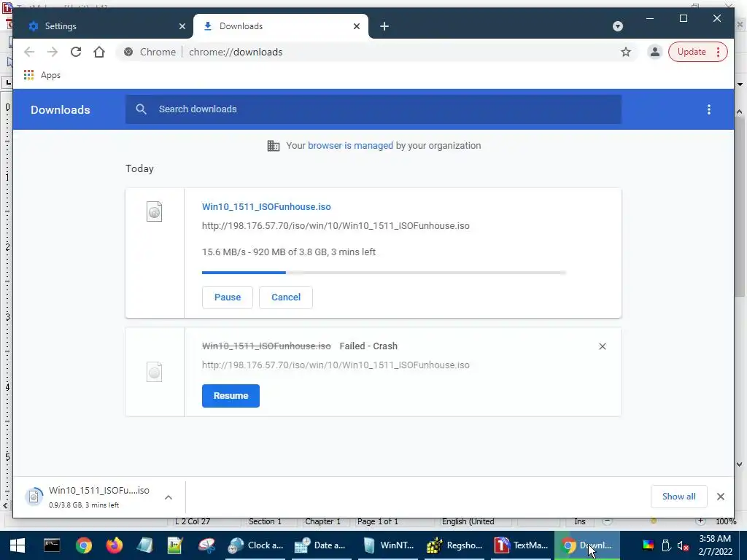Screen dimensions: 747x560
Task: Expand options for the download shelf item
Action: 169,497
